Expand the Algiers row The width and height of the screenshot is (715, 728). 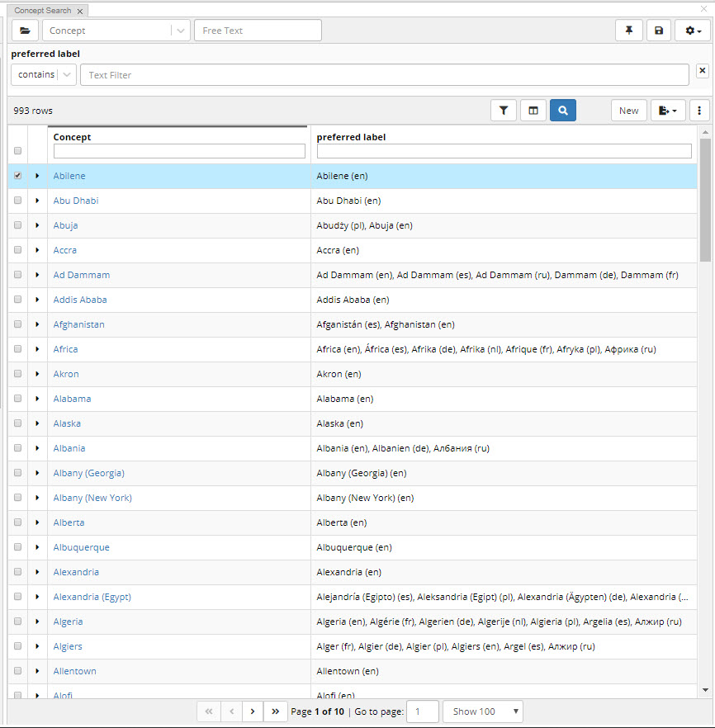(x=37, y=646)
